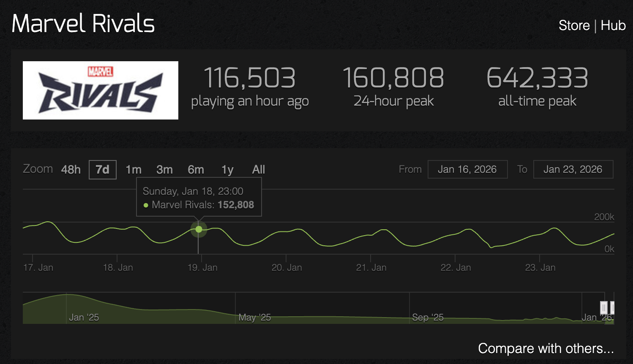Click the "21. Jan" axis label
Viewport: 633px width, 364px height.
coord(371,267)
